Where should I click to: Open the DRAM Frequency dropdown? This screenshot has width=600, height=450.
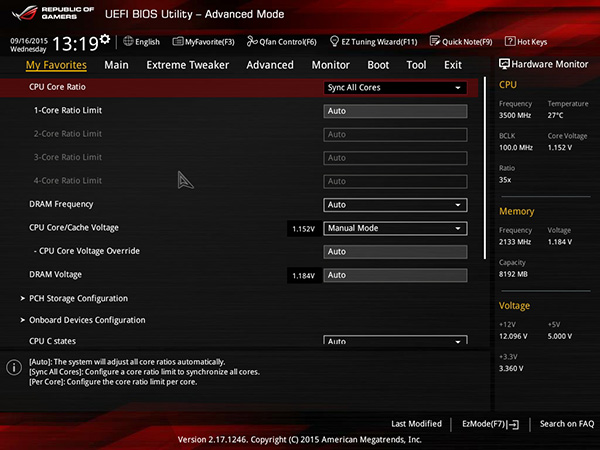[x=395, y=205]
